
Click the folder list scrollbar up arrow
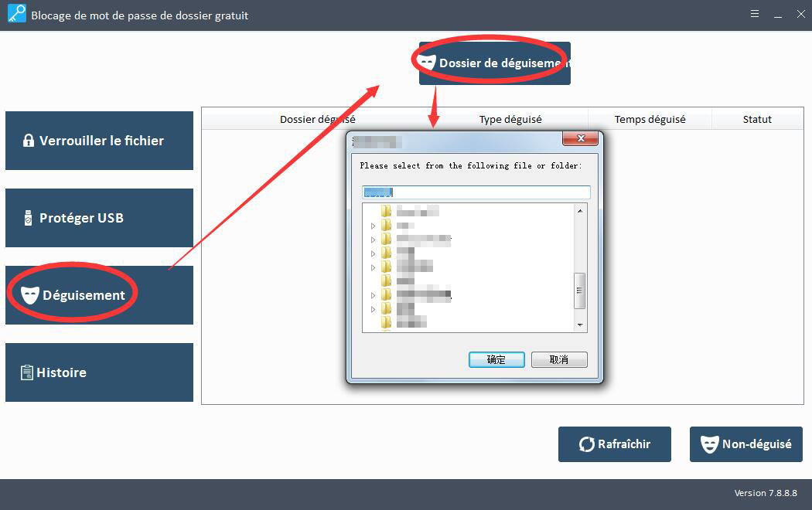click(580, 210)
